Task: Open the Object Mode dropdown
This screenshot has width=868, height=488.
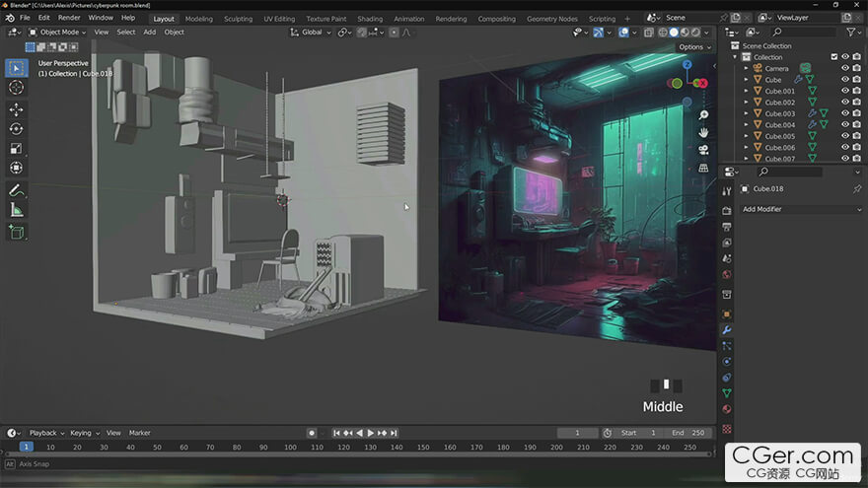Action: pos(57,33)
